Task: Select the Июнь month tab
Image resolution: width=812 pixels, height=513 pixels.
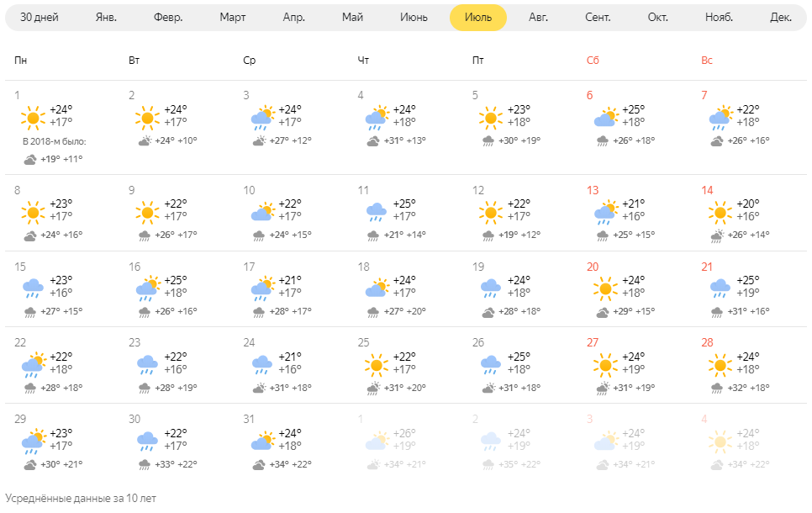Action: click(x=414, y=18)
